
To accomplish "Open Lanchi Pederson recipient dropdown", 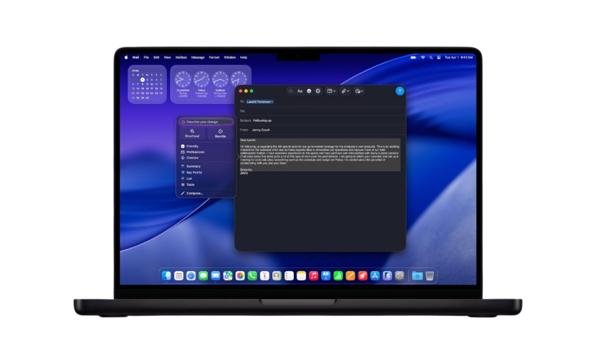I will (260, 102).
